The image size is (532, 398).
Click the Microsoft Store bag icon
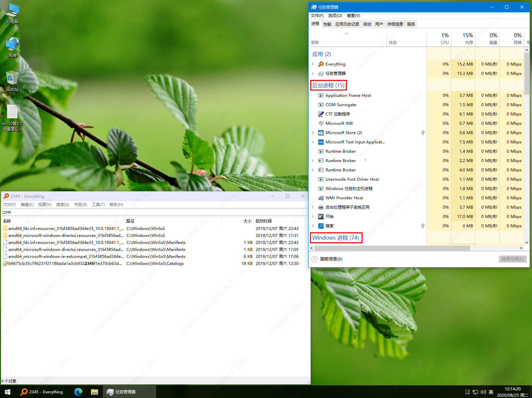click(x=321, y=133)
